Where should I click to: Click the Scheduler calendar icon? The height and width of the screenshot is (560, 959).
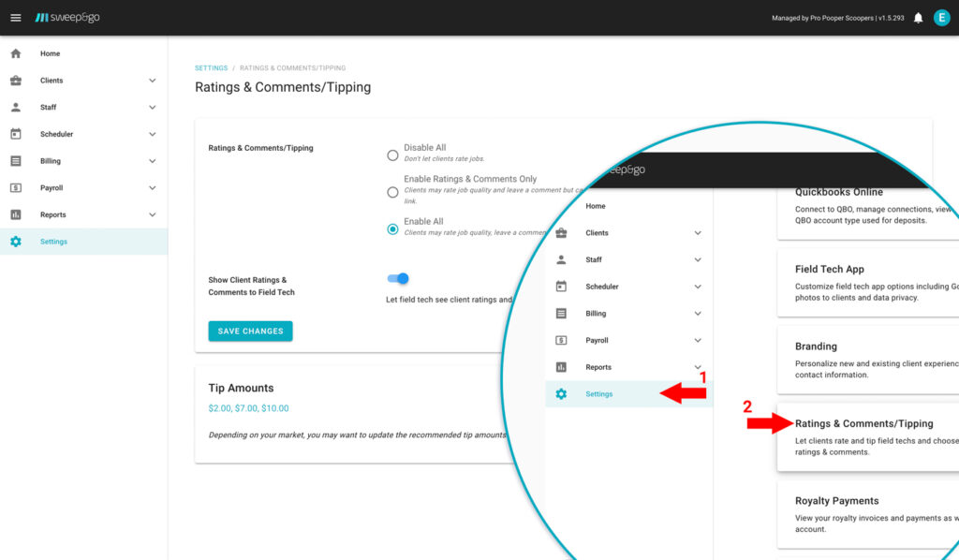(x=15, y=134)
